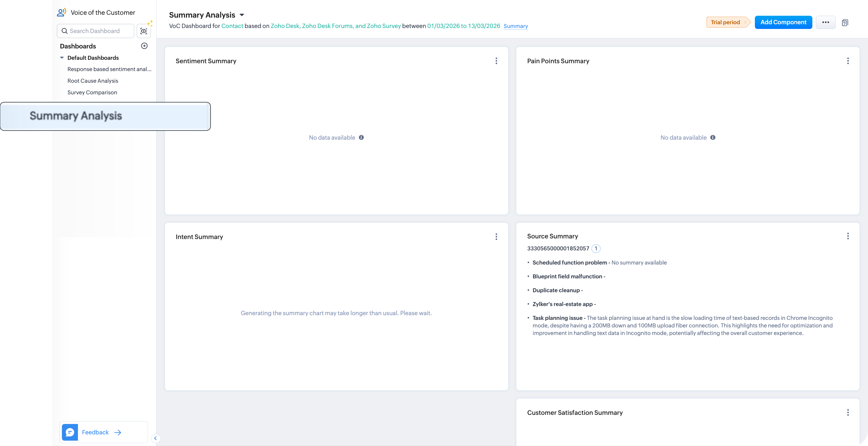This screenshot has width=868, height=446.
Task: Open Pain Points Summary three-dot menu
Action: coord(848,61)
